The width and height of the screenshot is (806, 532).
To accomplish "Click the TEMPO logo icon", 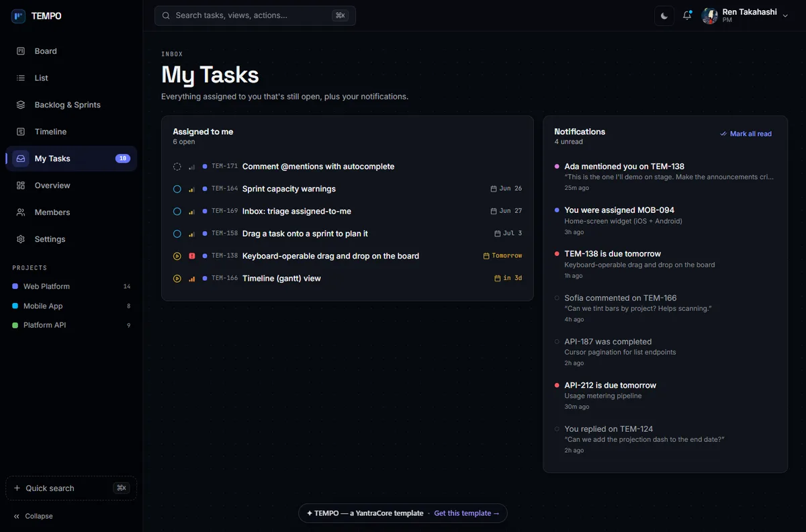I will click(x=18, y=15).
